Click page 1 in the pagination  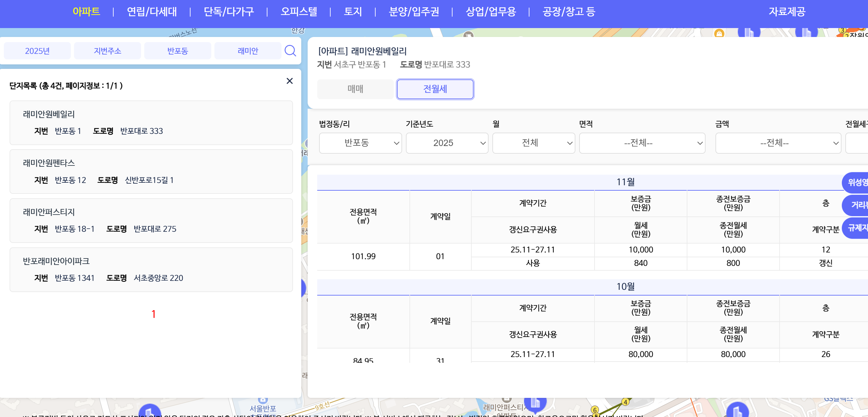pyautogui.click(x=153, y=314)
